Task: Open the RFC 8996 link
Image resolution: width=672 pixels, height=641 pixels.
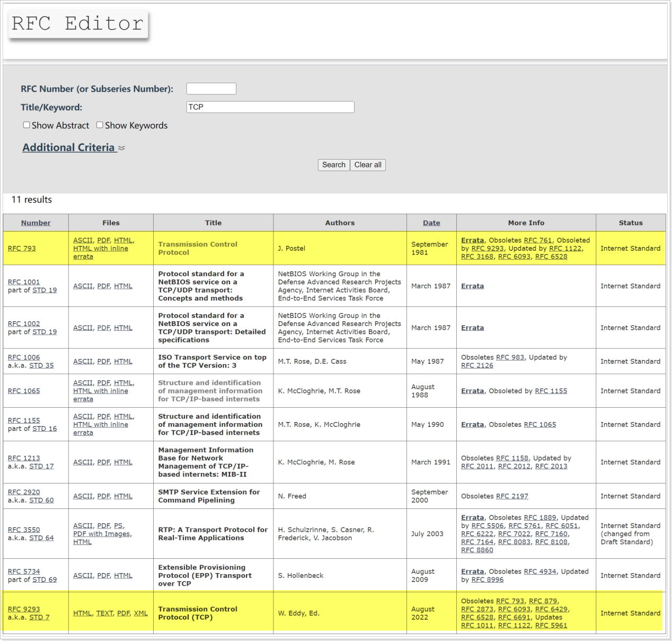Action: (x=488, y=579)
